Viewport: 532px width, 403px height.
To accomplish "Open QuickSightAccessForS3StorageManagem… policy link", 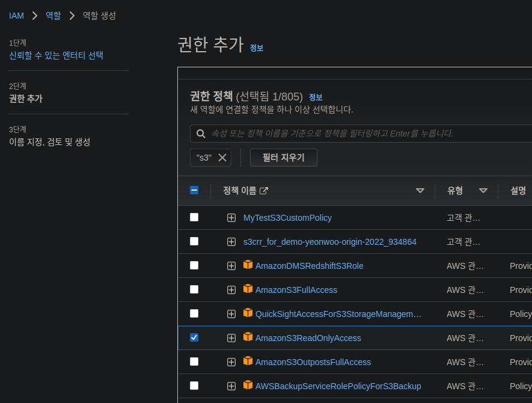I will tap(338, 315).
